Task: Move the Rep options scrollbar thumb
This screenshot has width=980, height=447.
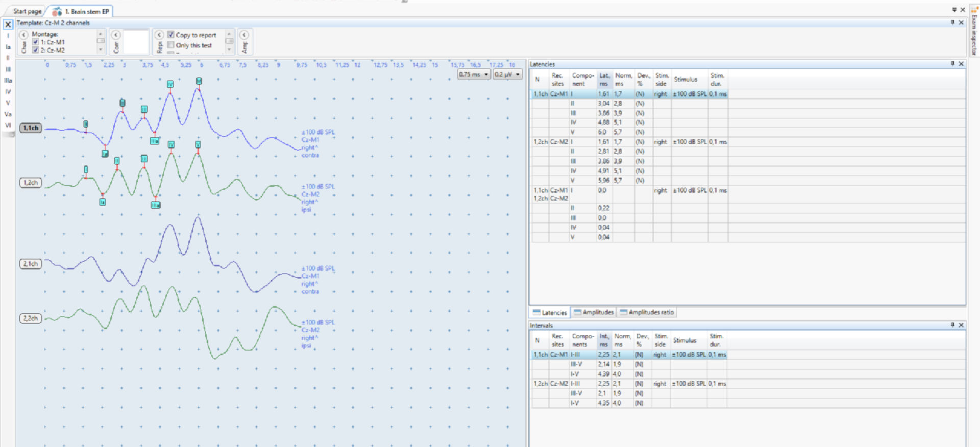Action: [x=229, y=41]
